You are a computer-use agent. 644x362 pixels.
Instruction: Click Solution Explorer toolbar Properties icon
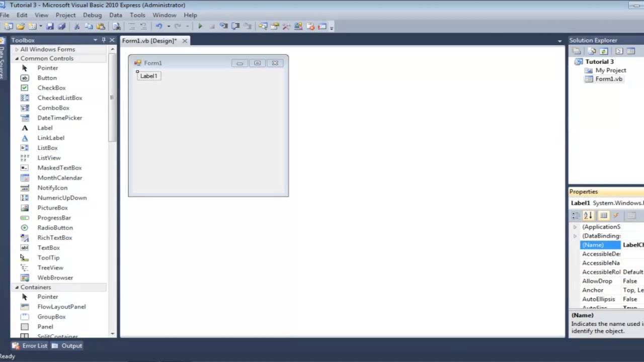(577, 51)
